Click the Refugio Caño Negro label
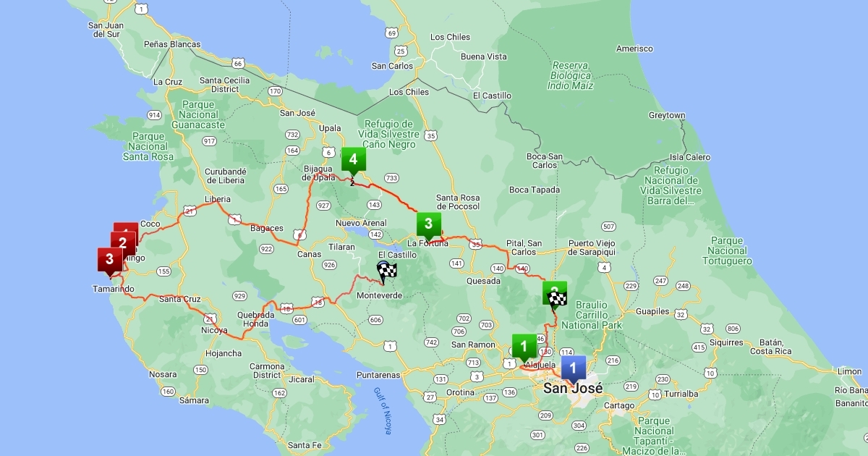This screenshot has width=868, height=456. 388,135
